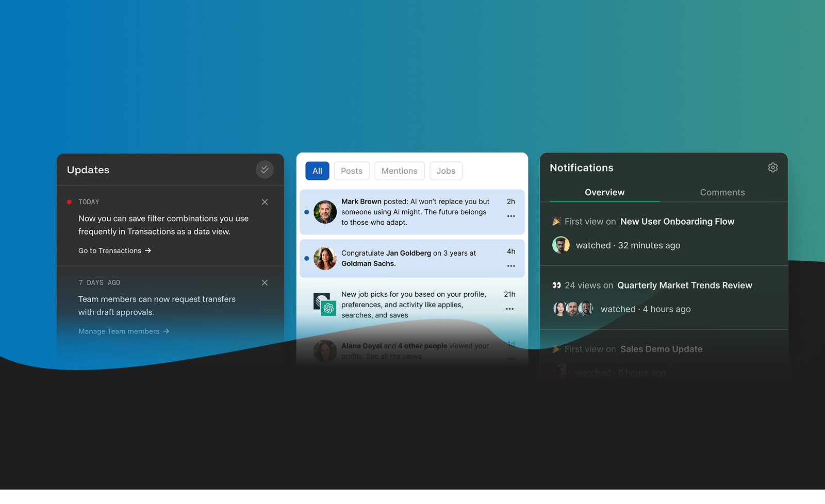The image size is (825, 504).
Task: Mark all updates as read with the double-checkmark icon
Action: (265, 170)
